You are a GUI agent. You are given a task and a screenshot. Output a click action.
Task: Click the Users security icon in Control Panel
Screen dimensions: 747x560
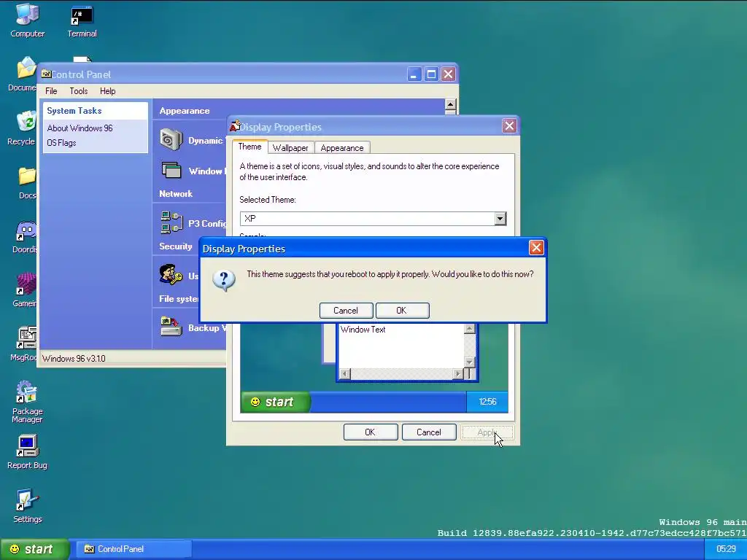pos(171,275)
